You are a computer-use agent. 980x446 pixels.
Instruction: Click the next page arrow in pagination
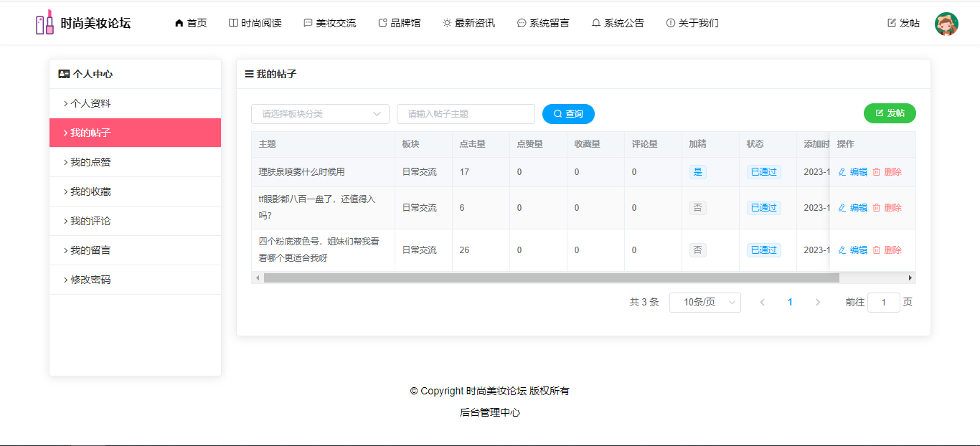click(x=818, y=303)
